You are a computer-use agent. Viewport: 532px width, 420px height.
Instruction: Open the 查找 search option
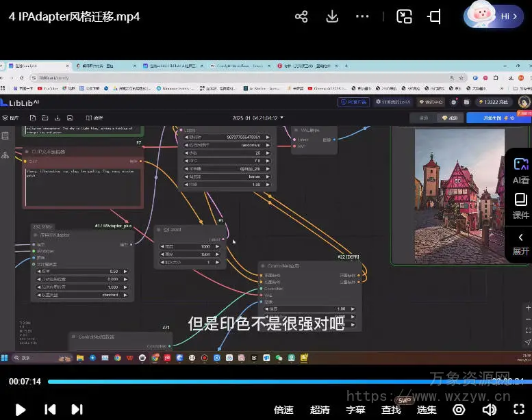coord(391,409)
